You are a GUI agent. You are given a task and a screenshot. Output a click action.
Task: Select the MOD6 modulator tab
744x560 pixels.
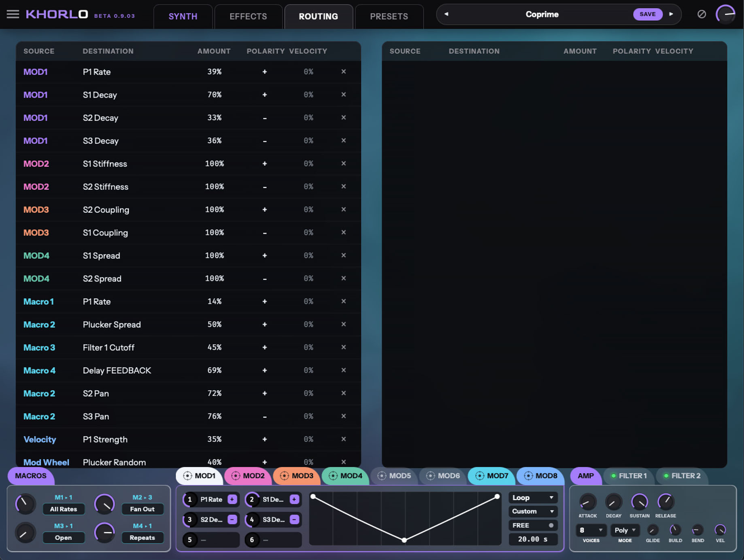[443, 476]
